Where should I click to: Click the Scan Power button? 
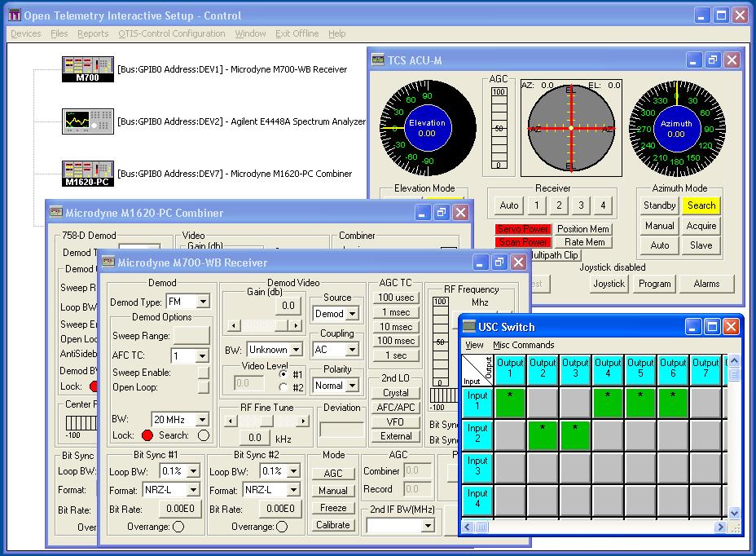[x=523, y=242]
